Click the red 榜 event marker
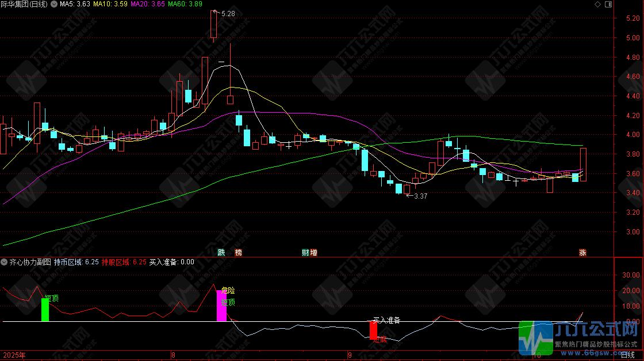644x361 pixels. coord(238,252)
